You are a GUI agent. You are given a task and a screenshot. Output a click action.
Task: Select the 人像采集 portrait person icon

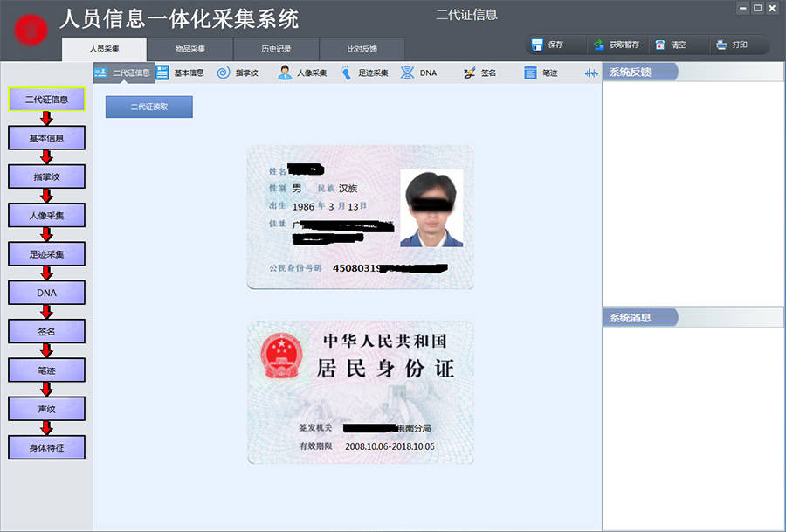click(x=285, y=73)
